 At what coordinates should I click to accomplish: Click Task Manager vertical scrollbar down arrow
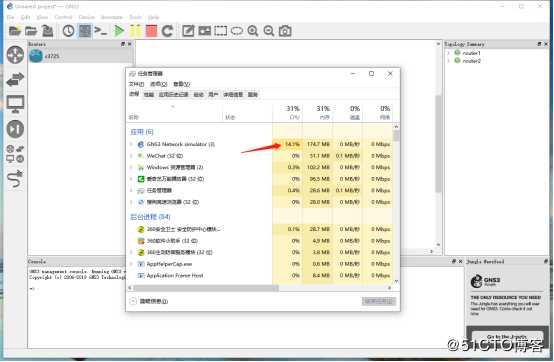(396, 281)
